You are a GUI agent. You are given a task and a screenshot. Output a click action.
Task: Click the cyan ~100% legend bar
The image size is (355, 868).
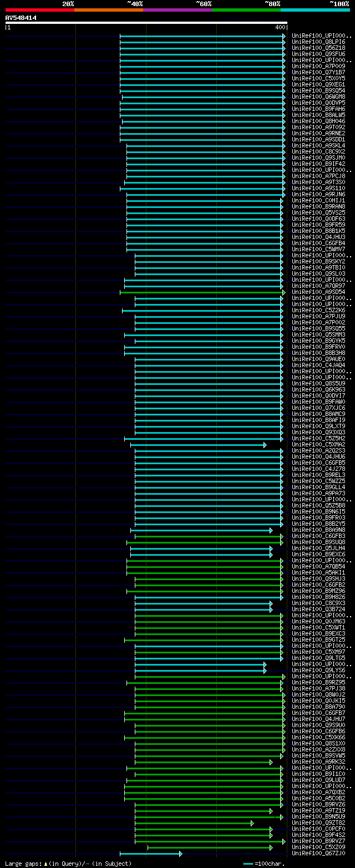[x=315, y=10]
